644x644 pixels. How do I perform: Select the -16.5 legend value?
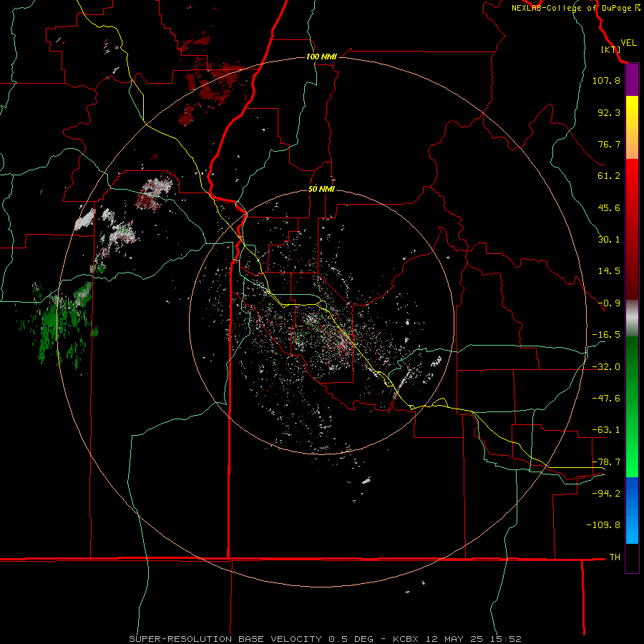point(606,335)
